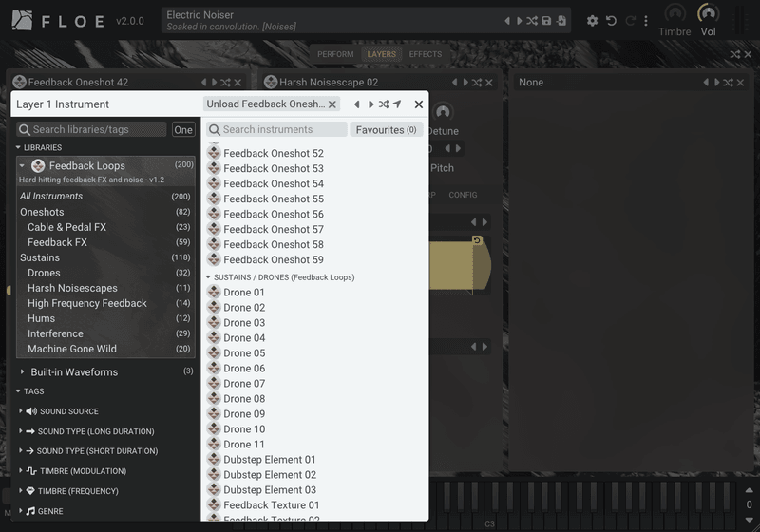Randomise instrument for the None layer

tap(728, 83)
